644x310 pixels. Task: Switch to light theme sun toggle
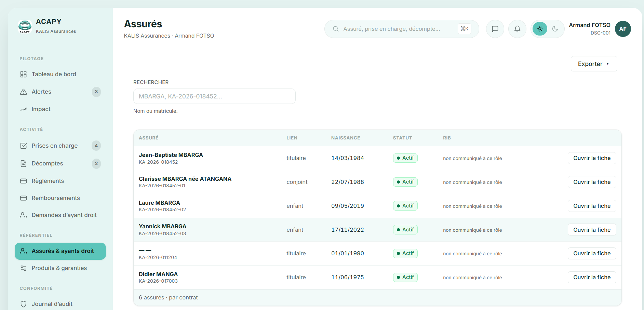pyautogui.click(x=540, y=29)
